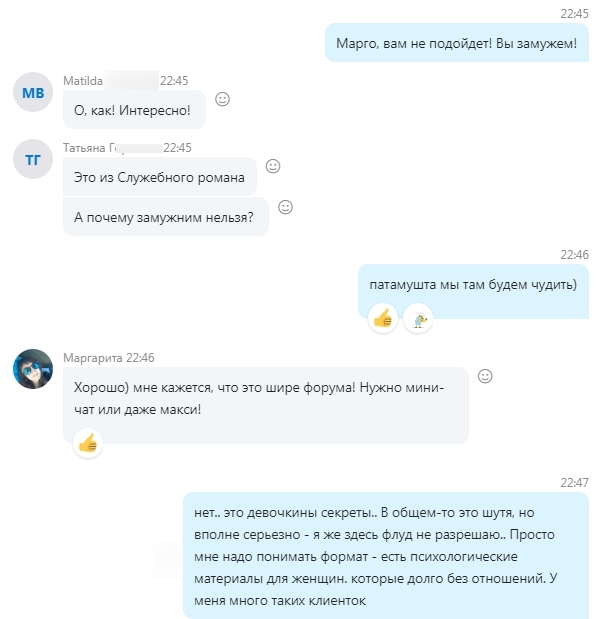Viewport: 598px width, 619px height.
Task: Select the "Это из Служебного романа" bubble
Action: click(x=160, y=176)
